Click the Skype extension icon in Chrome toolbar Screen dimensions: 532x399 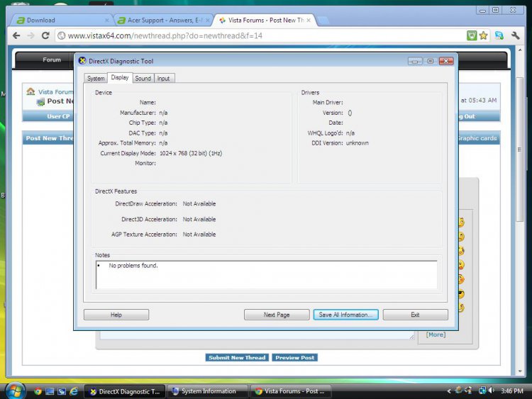click(x=499, y=35)
